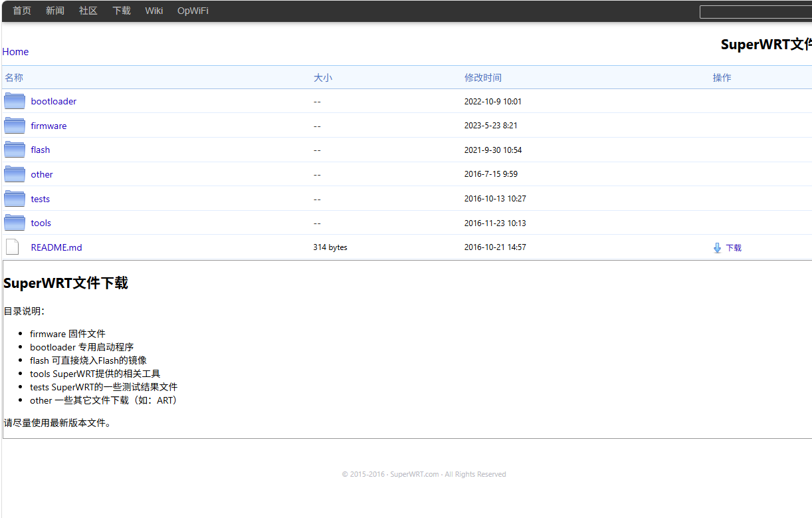
Task: Click the 名称 column header
Action: coord(14,78)
